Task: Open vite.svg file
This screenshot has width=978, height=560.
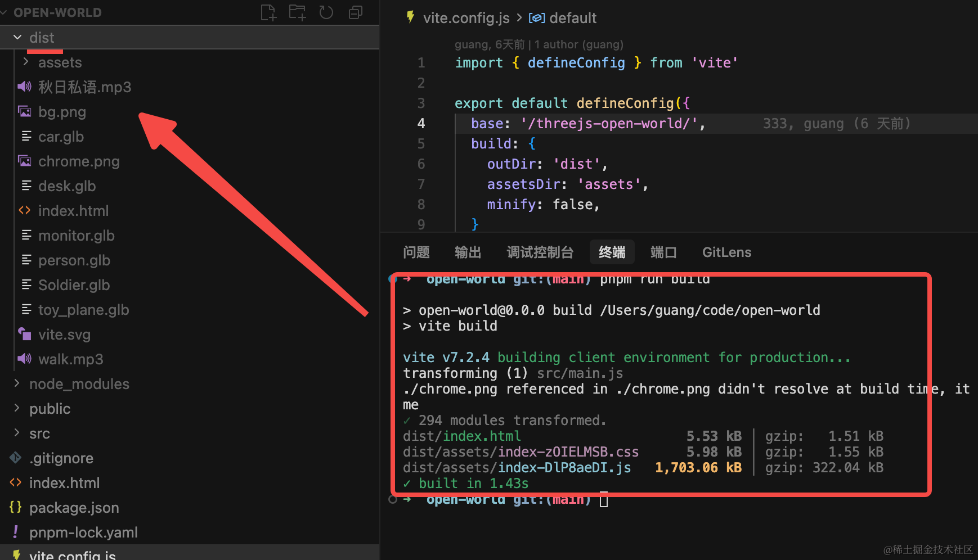Action: click(x=64, y=334)
